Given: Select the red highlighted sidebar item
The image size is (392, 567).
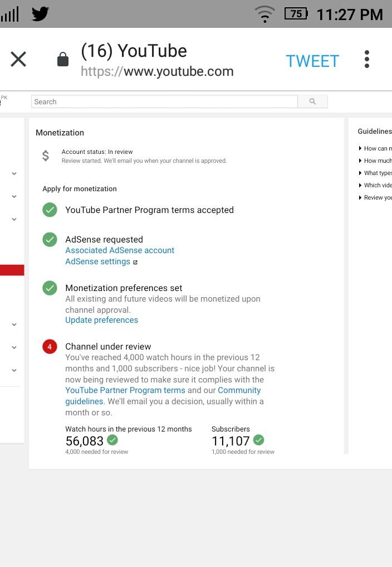Looking at the screenshot, I should click(x=12, y=270).
